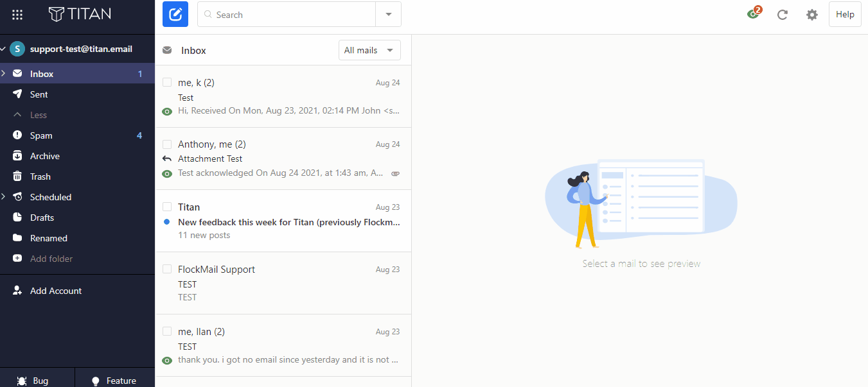Image resolution: width=868 pixels, height=387 pixels.
Task: Click the Spam exclamation icon
Action: point(17,135)
